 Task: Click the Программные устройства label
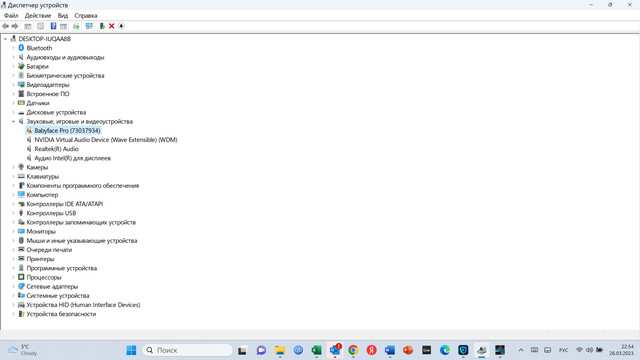[62, 268]
